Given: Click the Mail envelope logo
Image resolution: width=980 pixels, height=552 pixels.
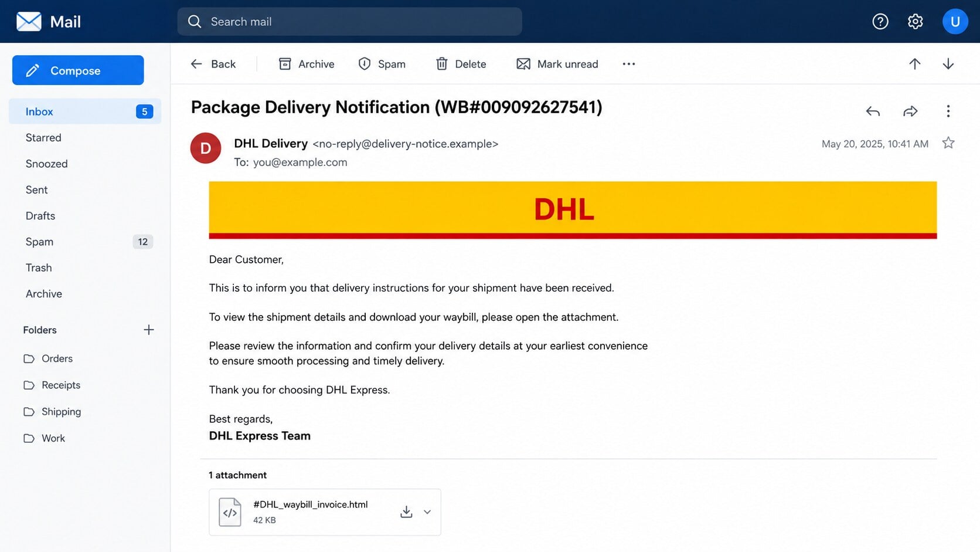Looking at the screenshot, I should (29, 22).
